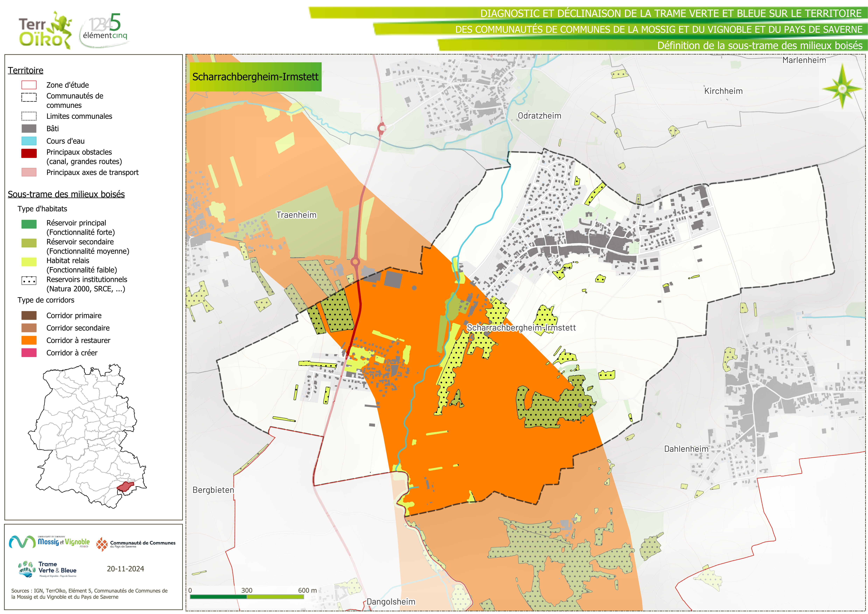Click the Corridor à créer pink swatch
The width and height of the screenshot is (868, 614).
(x=29, y=353)
